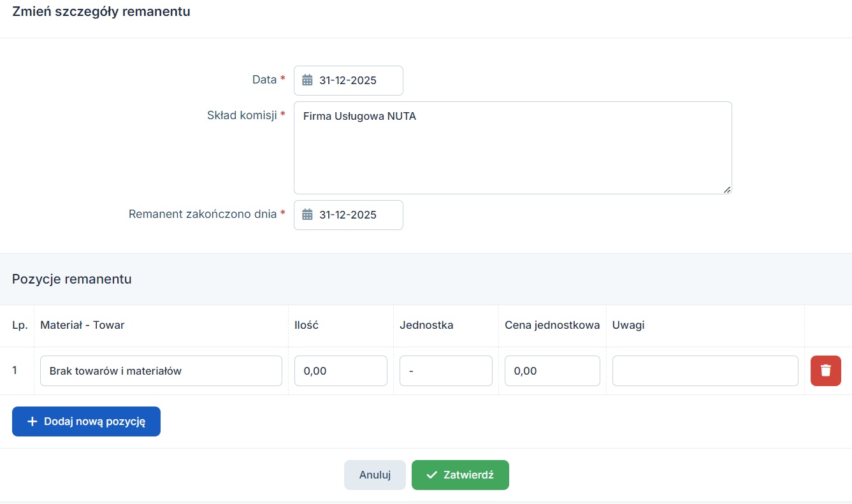Click the empty Uwagi field
Viewport: 852px width, 504px height.
click(x=705, y=371)
